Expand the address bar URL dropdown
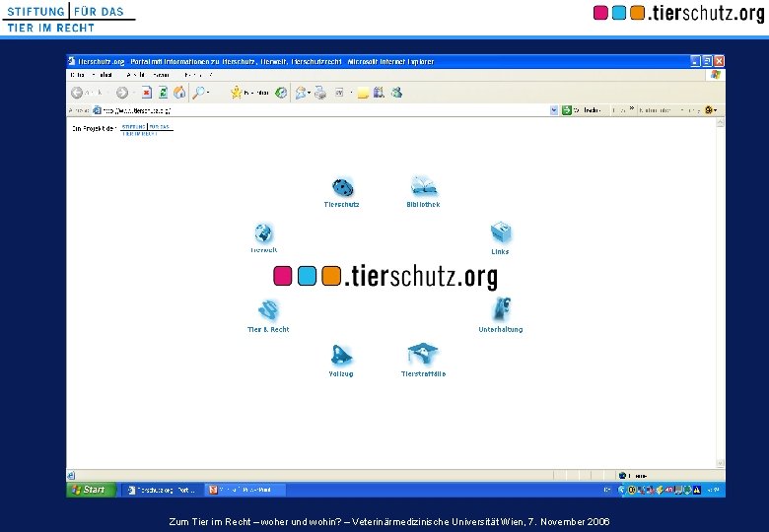Image resolution: width=769 pixels, height=532 pixels. [554, 110]
